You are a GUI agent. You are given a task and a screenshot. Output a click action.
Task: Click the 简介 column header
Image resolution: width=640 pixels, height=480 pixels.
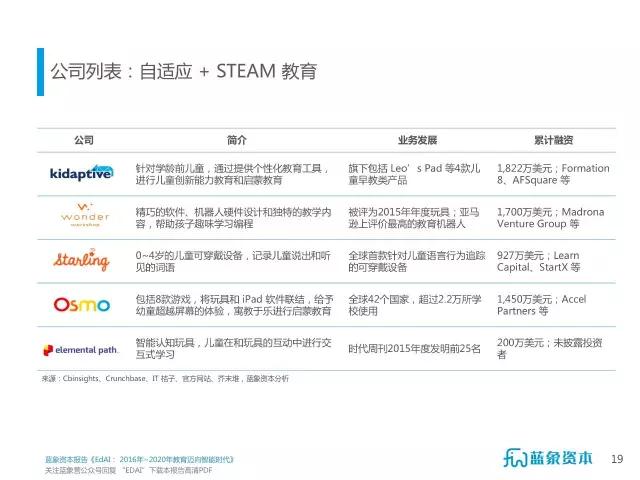237,140
